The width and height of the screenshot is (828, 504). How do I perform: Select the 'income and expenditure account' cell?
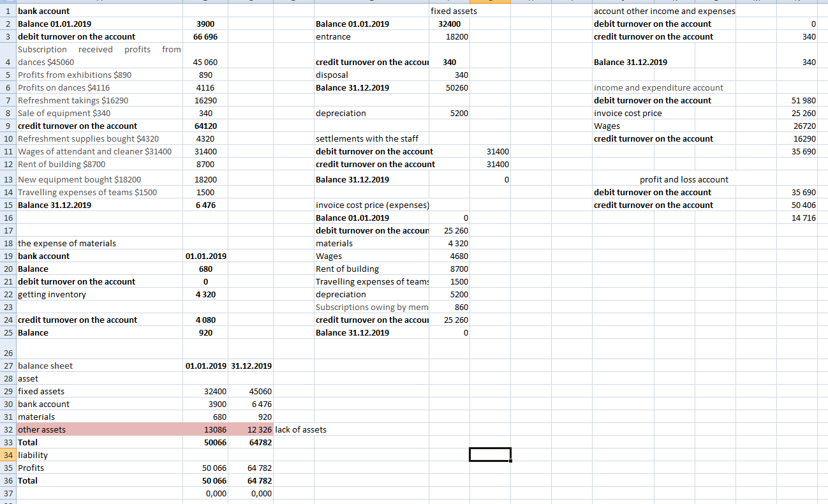tap(658, 87)
